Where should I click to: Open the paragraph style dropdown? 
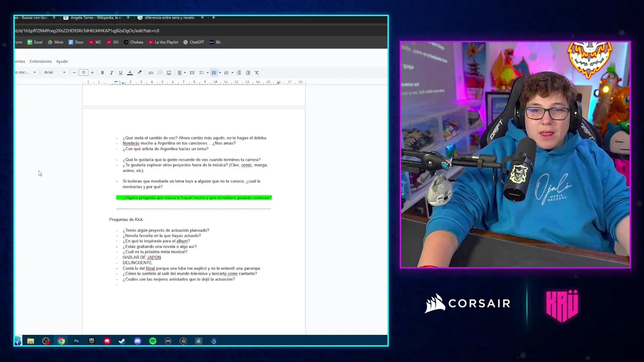25,72
